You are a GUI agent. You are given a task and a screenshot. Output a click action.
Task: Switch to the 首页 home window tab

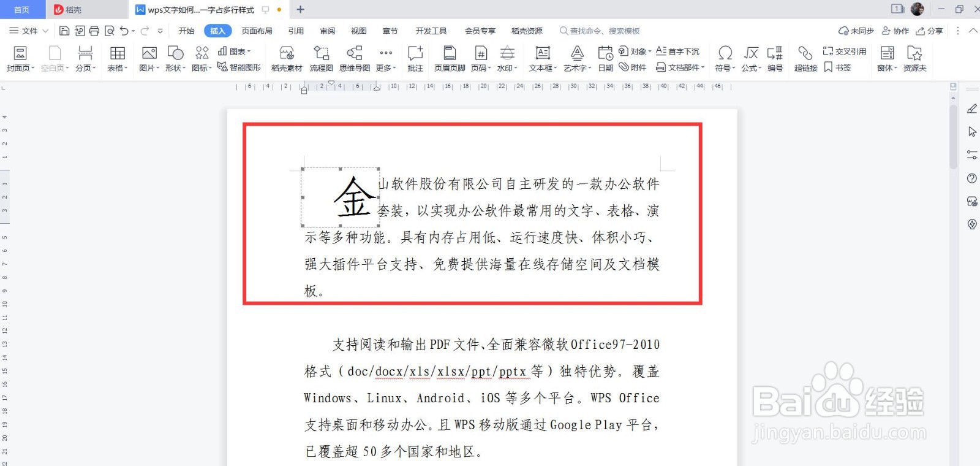coord(22,9)
